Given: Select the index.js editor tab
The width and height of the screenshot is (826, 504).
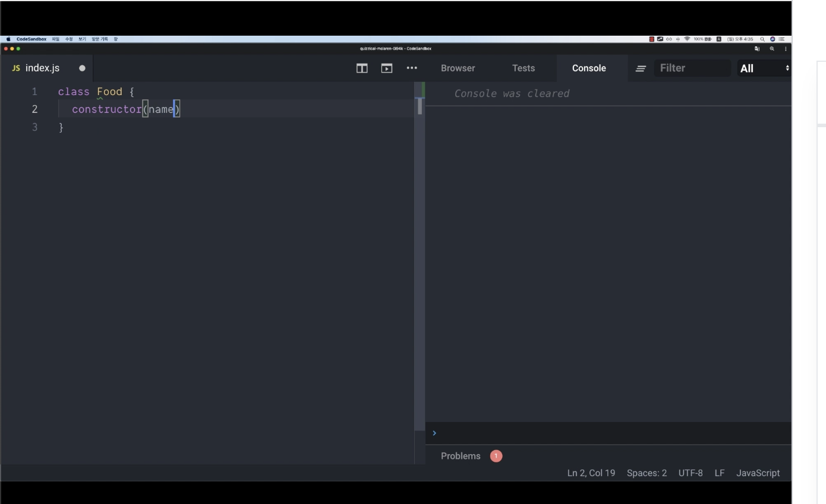Looking at the screenshot, I should [48, 68].
